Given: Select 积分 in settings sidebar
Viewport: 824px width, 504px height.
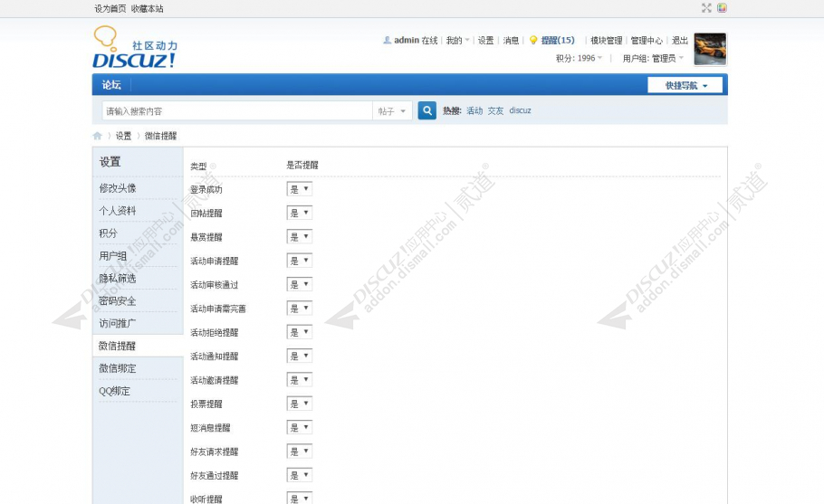Looking at the screenshot, I should [x=109, y=233].
